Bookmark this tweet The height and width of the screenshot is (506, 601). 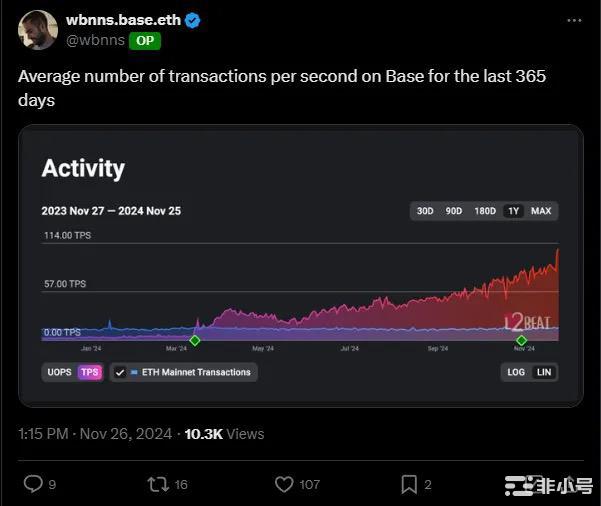(409, 484)
